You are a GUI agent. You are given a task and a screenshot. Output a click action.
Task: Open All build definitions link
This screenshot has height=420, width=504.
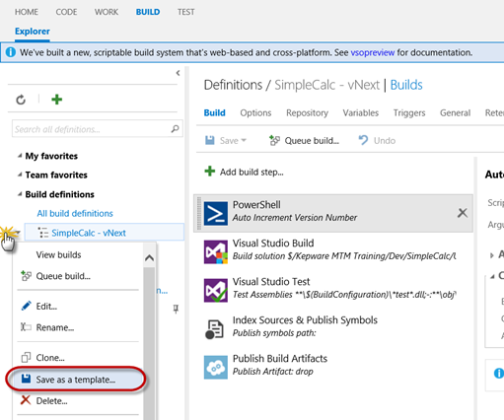(x=75, y=213)
